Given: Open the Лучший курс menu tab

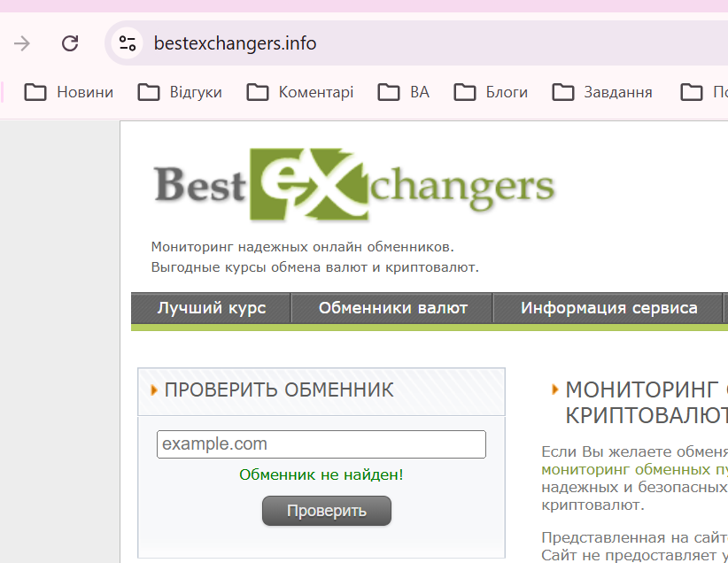Looking at the screenshot, I should [212, 308].
